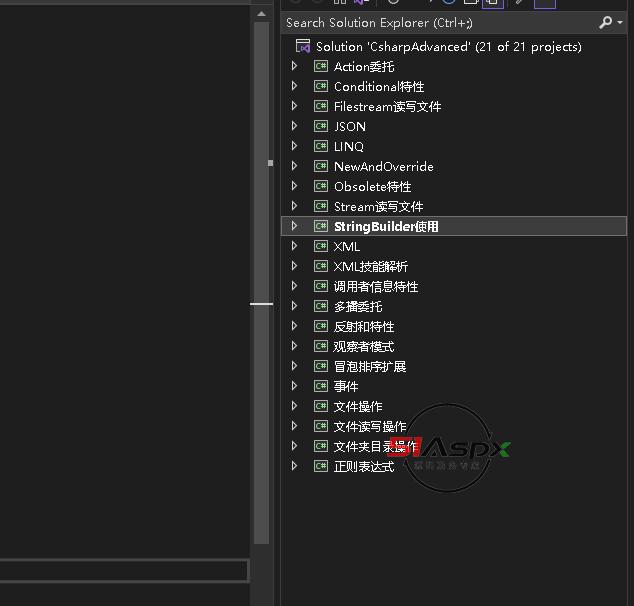Expand the 冒泡排序扩展 project node

tap(295, 366)
